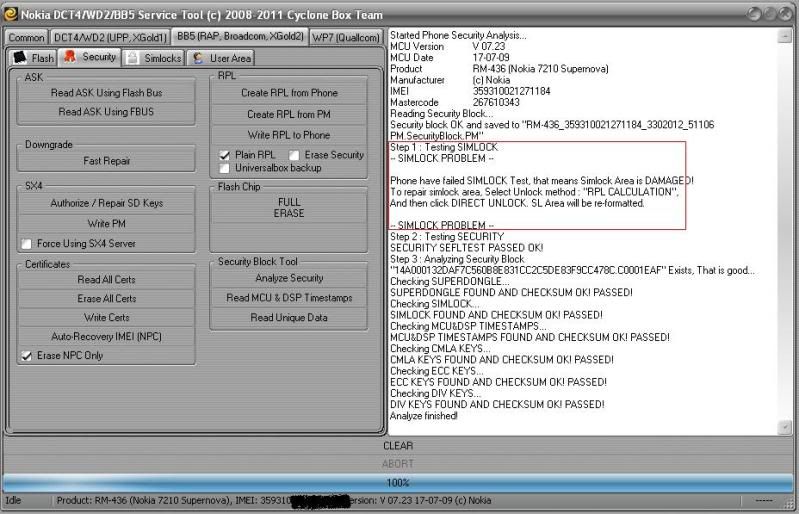This screenshot has height=514, width=799.
Task: Click the User Area tab icon
Action: pos(198,58)
